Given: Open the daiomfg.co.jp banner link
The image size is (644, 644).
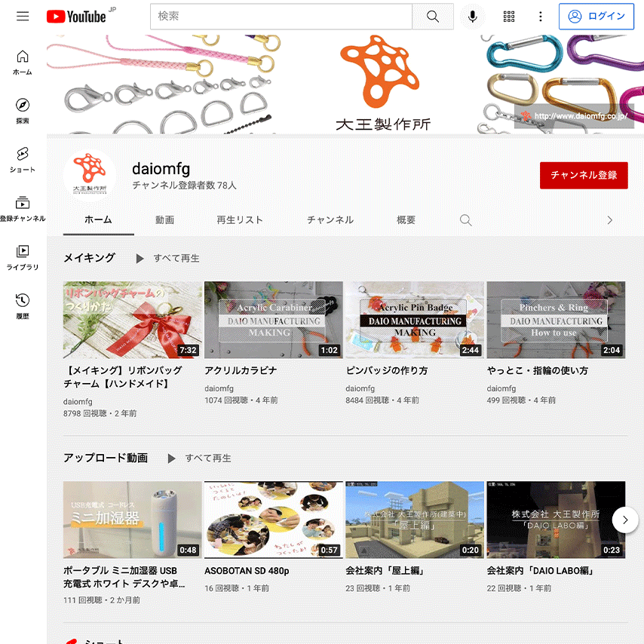Looking at the screenshot, I should coord(575,116).
